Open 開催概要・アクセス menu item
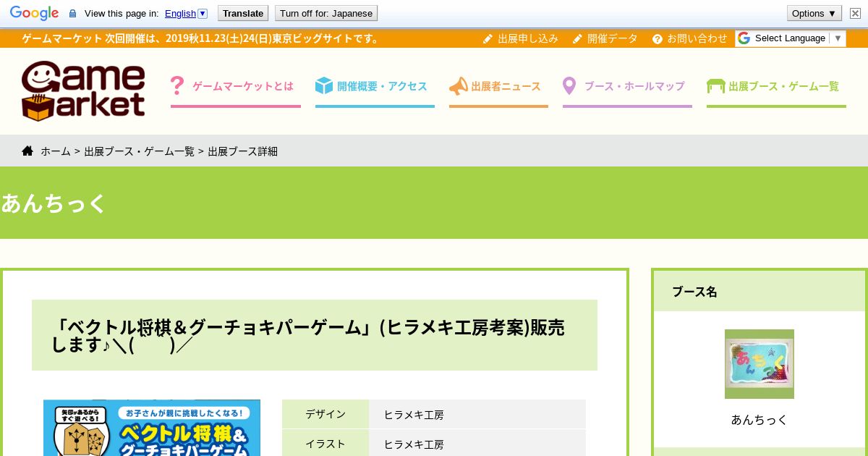Screen dimensions: 868x456 point(382,86)
